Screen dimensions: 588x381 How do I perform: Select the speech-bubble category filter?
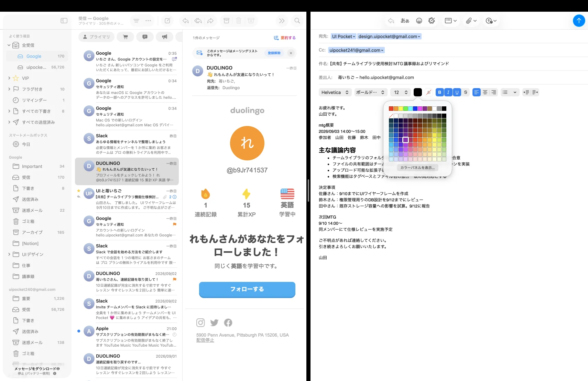click(x=145, y=37)
